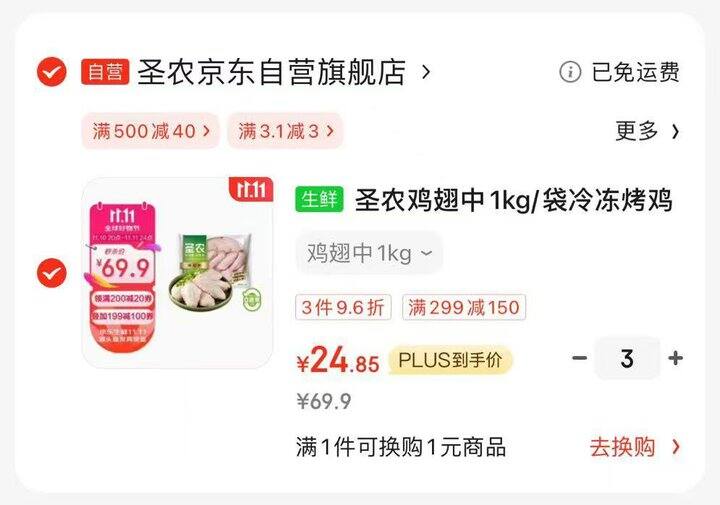Tap the 3件9.6折 promotion tag
The image size is (720, 505).
[343, 307]
